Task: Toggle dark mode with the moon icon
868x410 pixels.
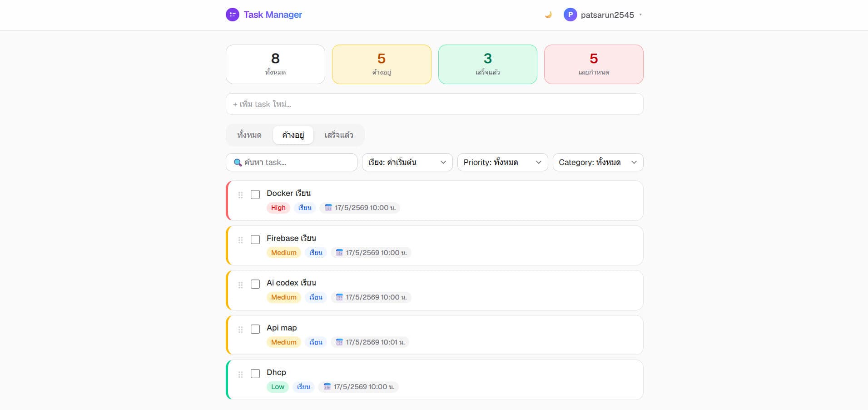Action: (548, 15)
